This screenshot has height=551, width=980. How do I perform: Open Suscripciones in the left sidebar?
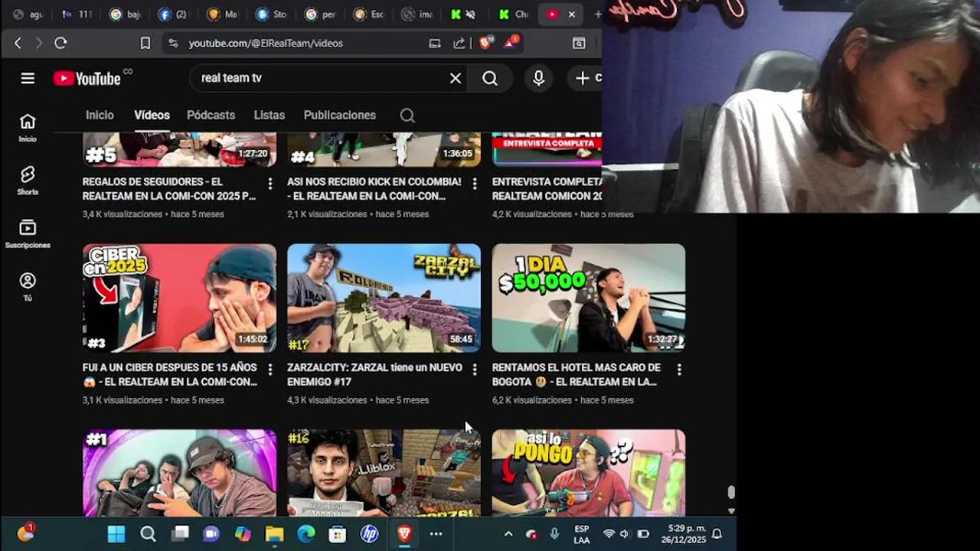click(28, 234)
